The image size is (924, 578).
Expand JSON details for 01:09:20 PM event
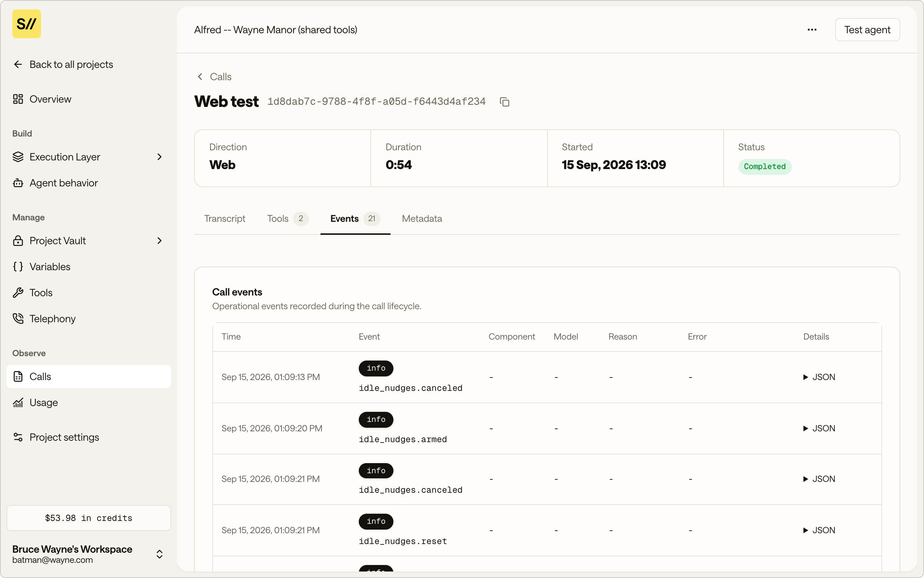[x=819, y=428]
